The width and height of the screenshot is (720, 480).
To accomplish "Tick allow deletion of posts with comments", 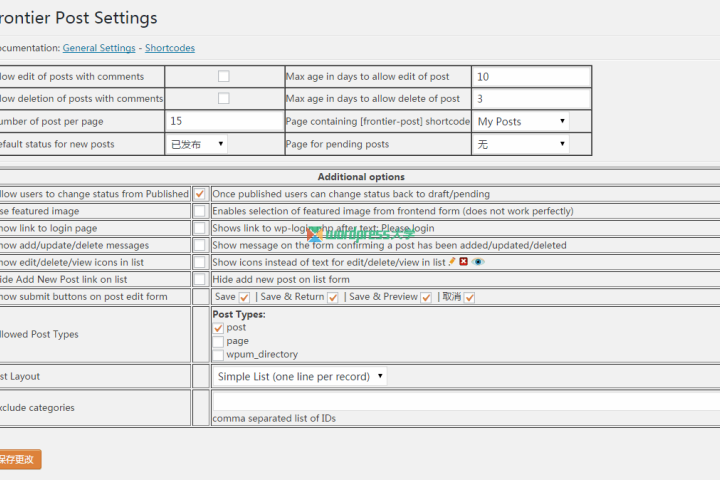I will point(224,98).
